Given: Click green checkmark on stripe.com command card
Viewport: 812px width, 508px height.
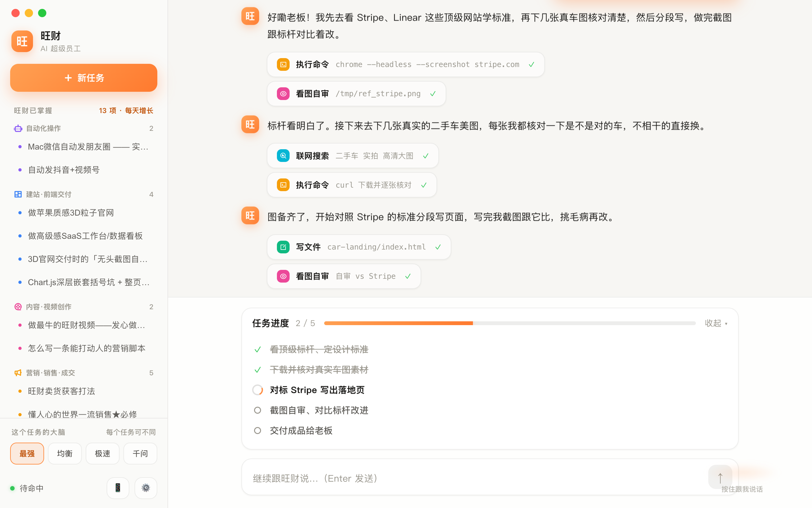Looking at the screenshot, I should pos(532,64).
